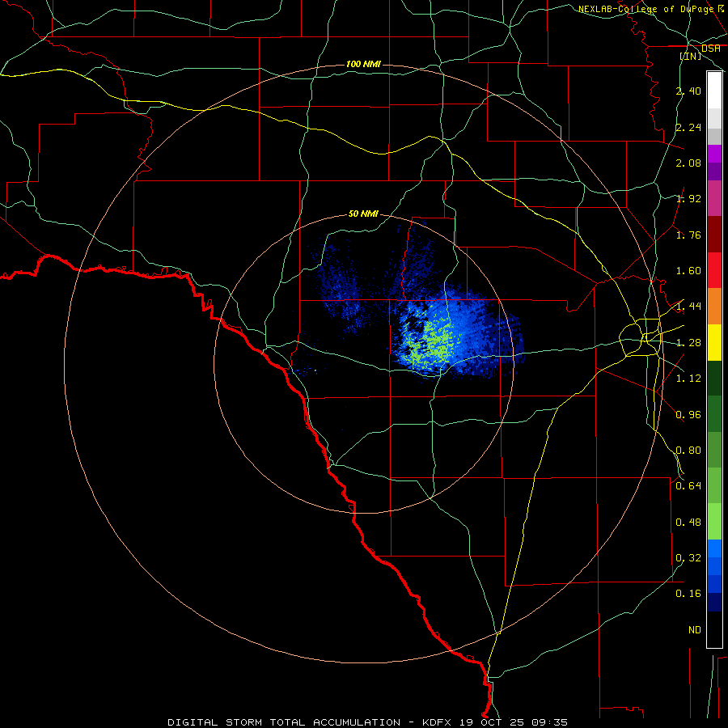The height and width of the screenshot is (728, 728).
Task: Click the KDFX radar site identifier
Action: coord(438,722)
